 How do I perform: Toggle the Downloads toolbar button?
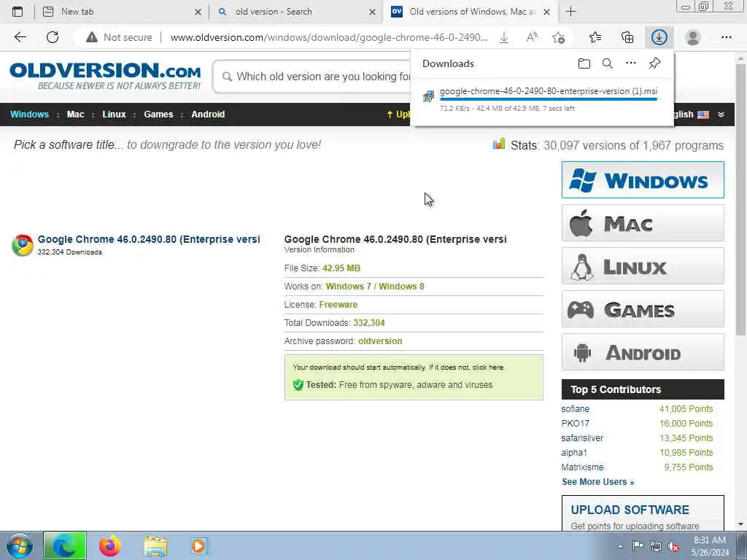click(x=659, y=37)
